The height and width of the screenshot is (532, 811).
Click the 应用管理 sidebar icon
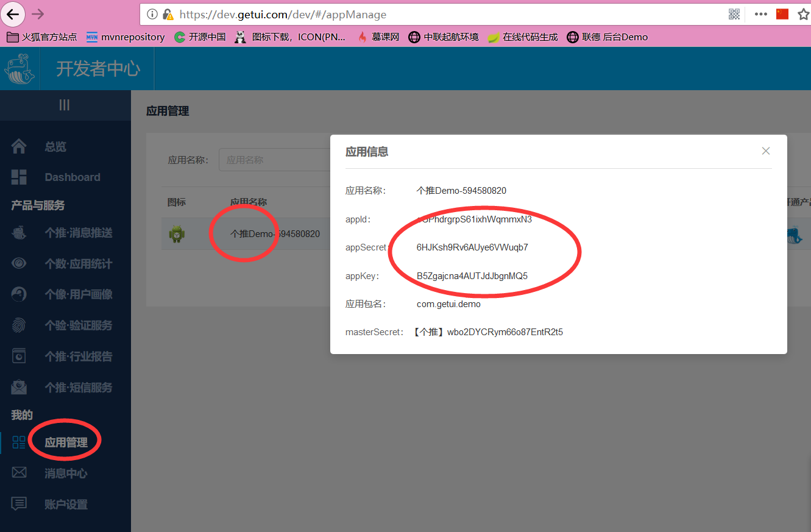click(x=19, y=442)
